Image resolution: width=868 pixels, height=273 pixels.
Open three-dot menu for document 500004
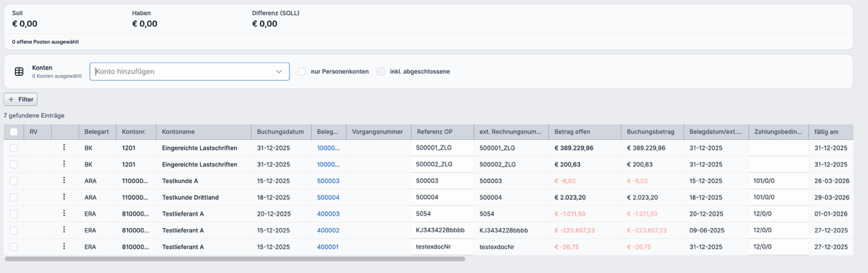point(64,197)
